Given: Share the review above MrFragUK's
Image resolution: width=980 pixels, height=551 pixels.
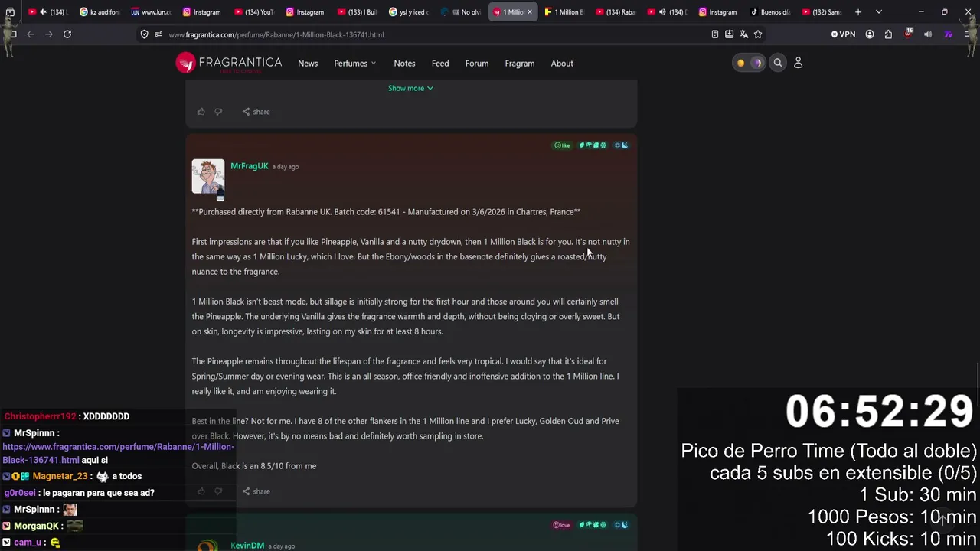Looking at the screenshot, I should coord(256,112).
